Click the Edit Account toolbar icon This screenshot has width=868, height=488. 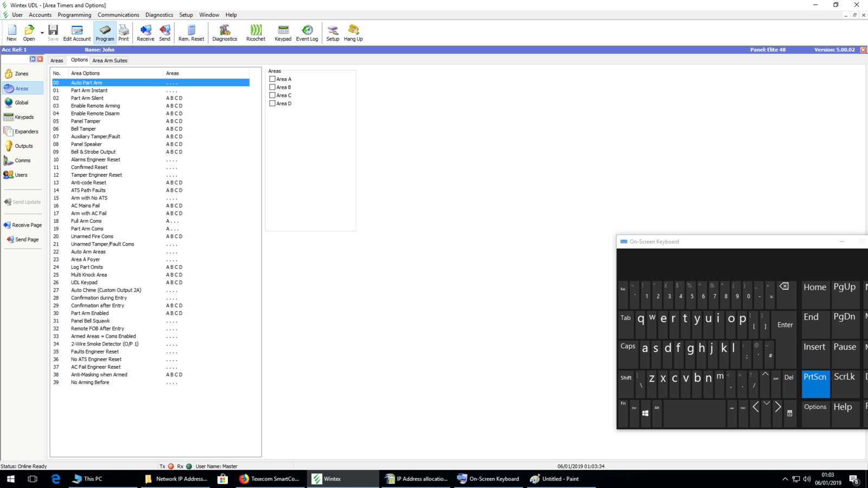click(x=77, y=33)
